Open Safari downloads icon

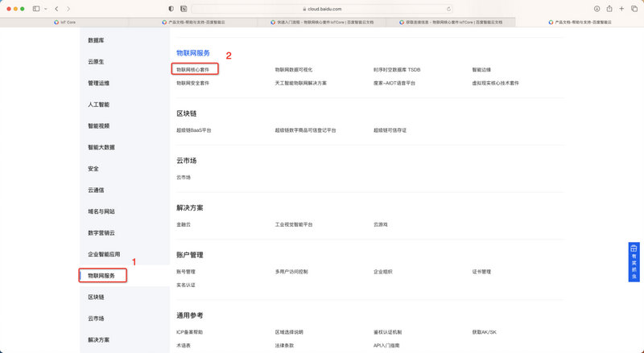point(597,9)
